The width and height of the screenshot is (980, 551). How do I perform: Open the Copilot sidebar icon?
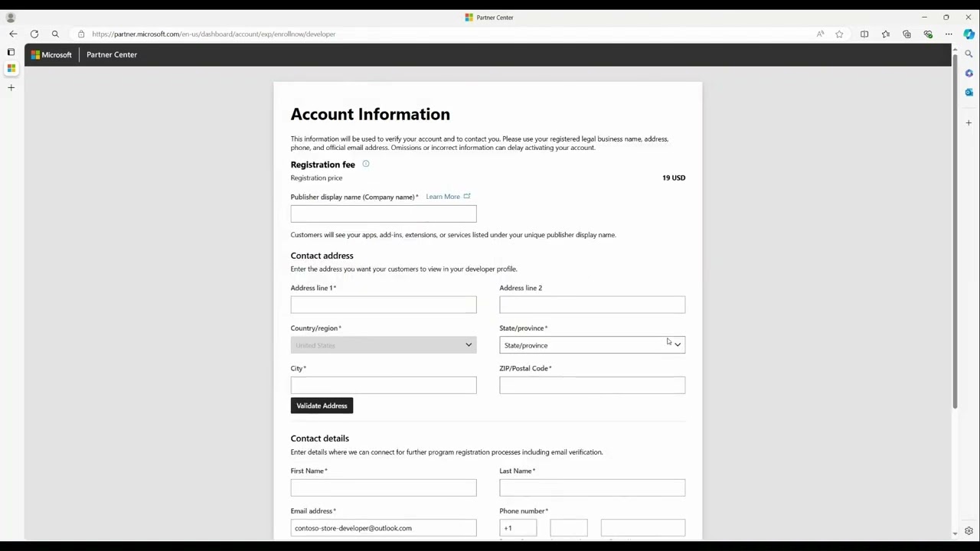pyautogui.click(x=969, y=34)
